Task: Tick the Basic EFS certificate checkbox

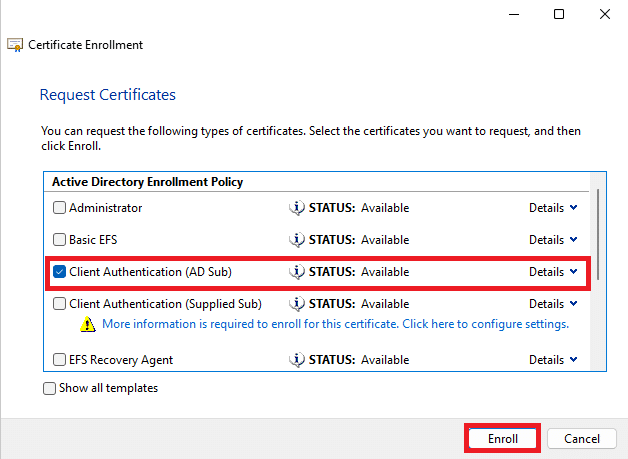Action: [59, 240]
